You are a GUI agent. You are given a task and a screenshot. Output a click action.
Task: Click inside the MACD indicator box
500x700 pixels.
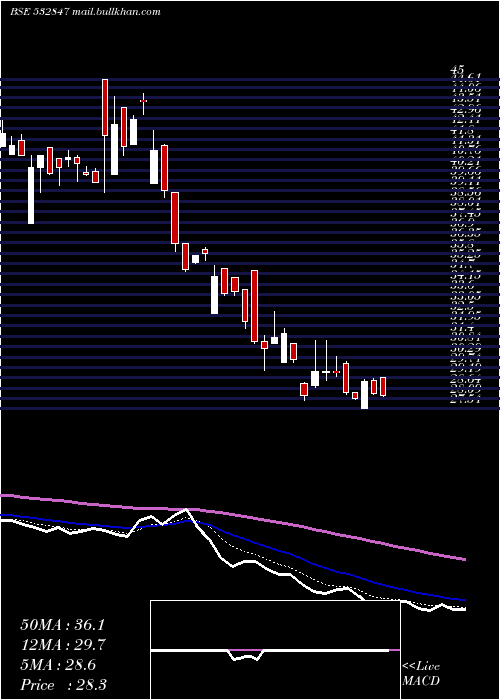pos(275,650)
